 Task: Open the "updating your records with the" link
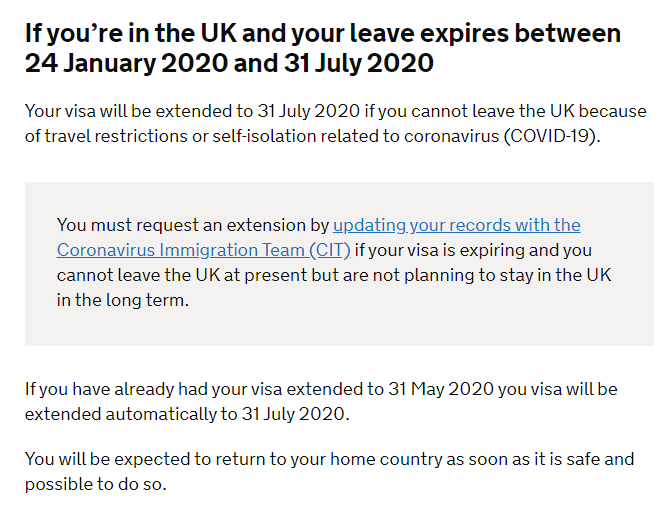coord(457,225)
